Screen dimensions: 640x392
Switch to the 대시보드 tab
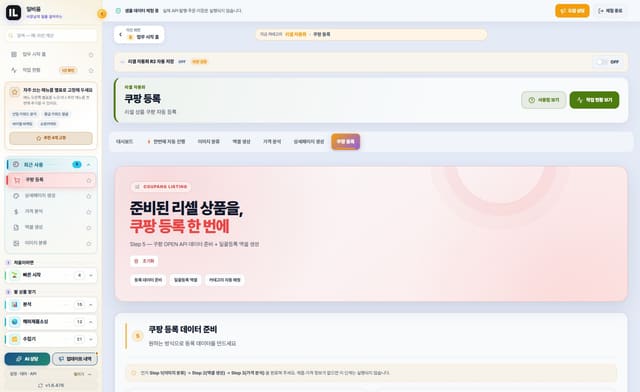[124, 142]
